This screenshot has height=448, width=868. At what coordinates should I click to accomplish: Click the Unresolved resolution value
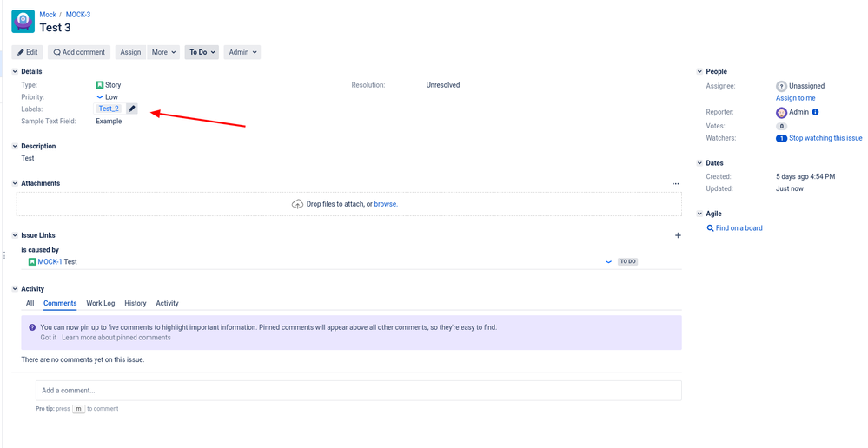tap(443, 85)
